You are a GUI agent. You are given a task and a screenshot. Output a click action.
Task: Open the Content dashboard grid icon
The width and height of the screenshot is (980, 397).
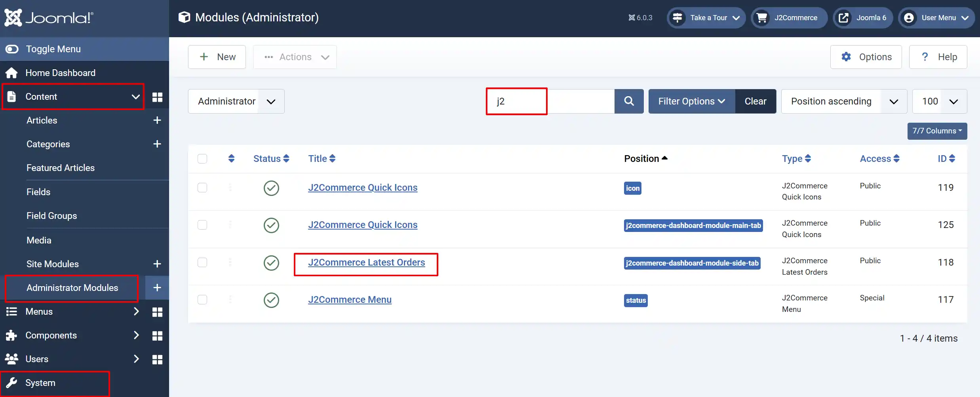157,97
